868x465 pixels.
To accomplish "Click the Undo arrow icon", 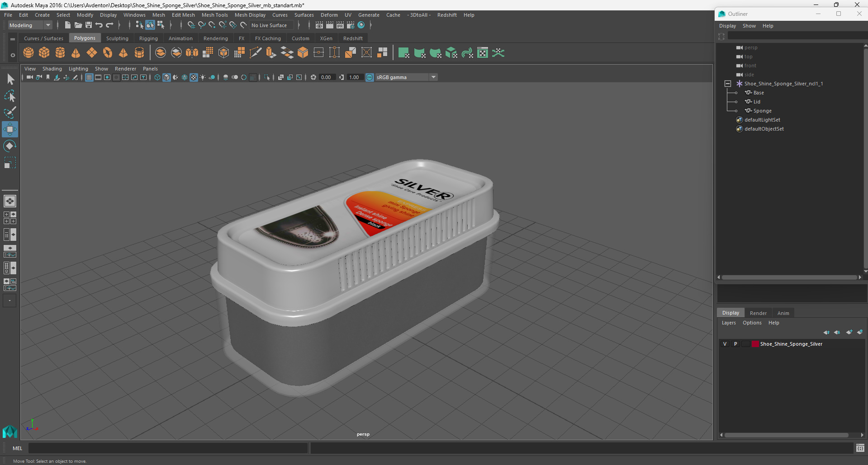I will point(99,25).
